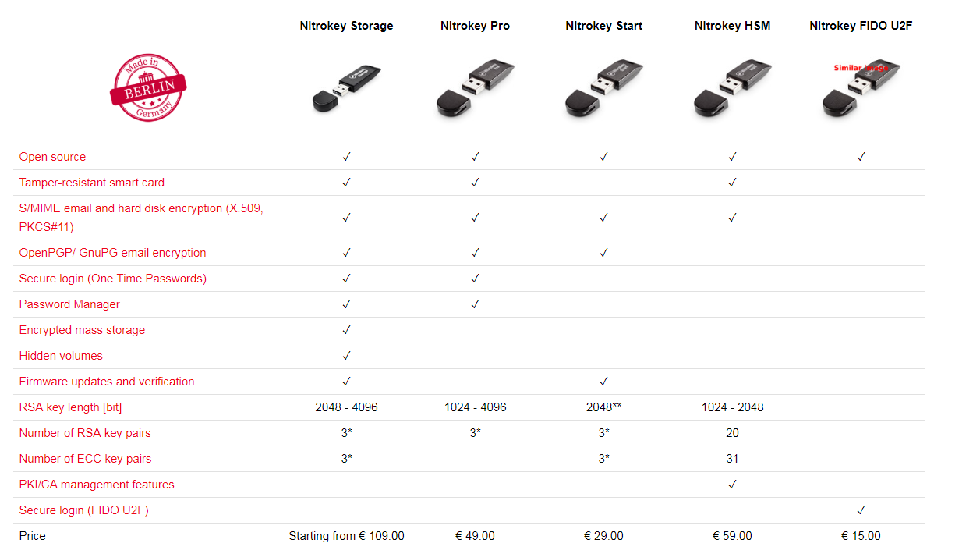Open the Nitrokey Start product image

coord(604,89)
